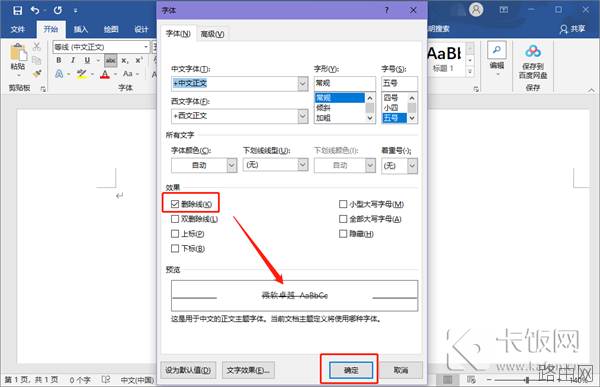Switch to the 高级 tab in dialog
The height and width of the screenshot is (387, 600).
(212, 34)
